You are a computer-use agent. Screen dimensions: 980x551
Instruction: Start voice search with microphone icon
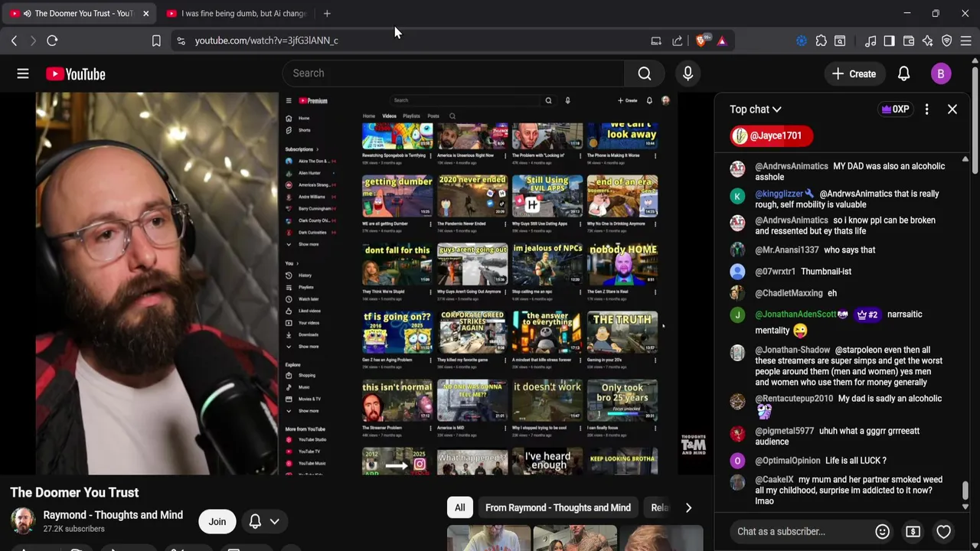point(688,73)
